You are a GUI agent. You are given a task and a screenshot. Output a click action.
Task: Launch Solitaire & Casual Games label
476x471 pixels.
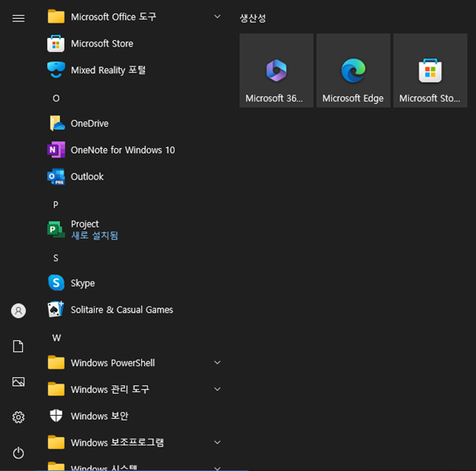(x=122, y=310)
